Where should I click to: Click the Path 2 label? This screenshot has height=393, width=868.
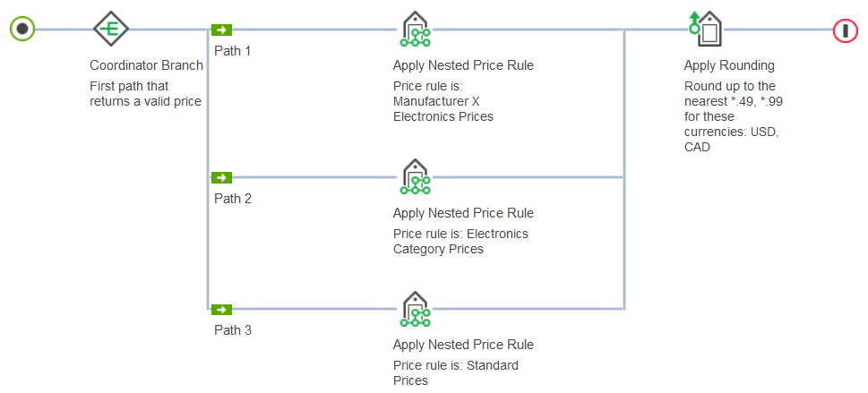pyautogui.click(x=233, y=199)
